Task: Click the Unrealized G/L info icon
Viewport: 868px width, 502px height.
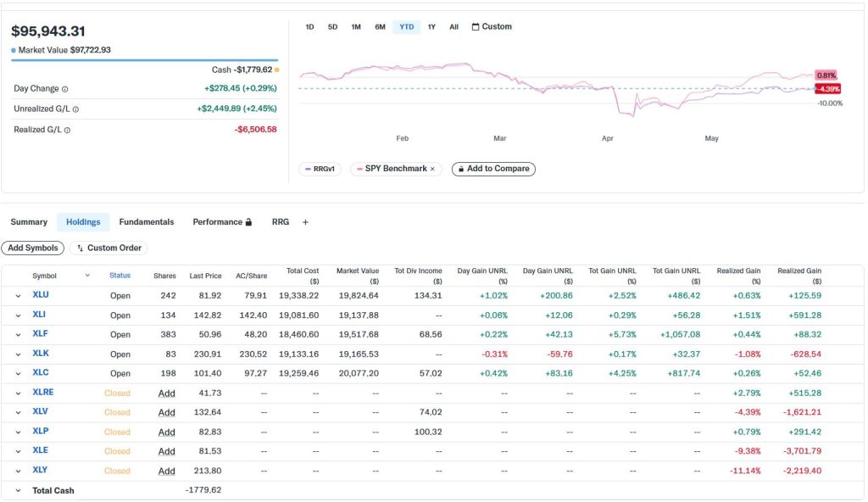Action: pos(75,109)
